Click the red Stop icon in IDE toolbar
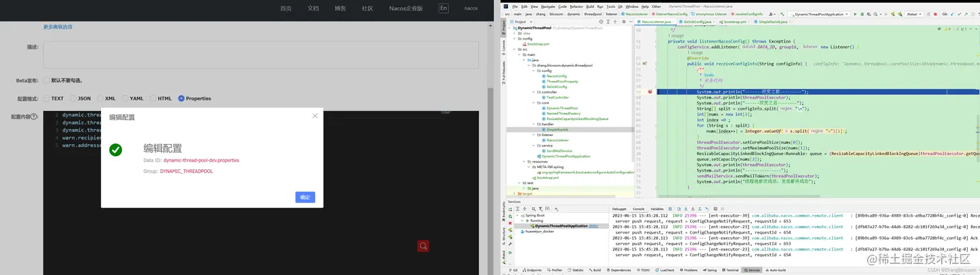Viewport: 980px width, 275px height. pos(935,14)
